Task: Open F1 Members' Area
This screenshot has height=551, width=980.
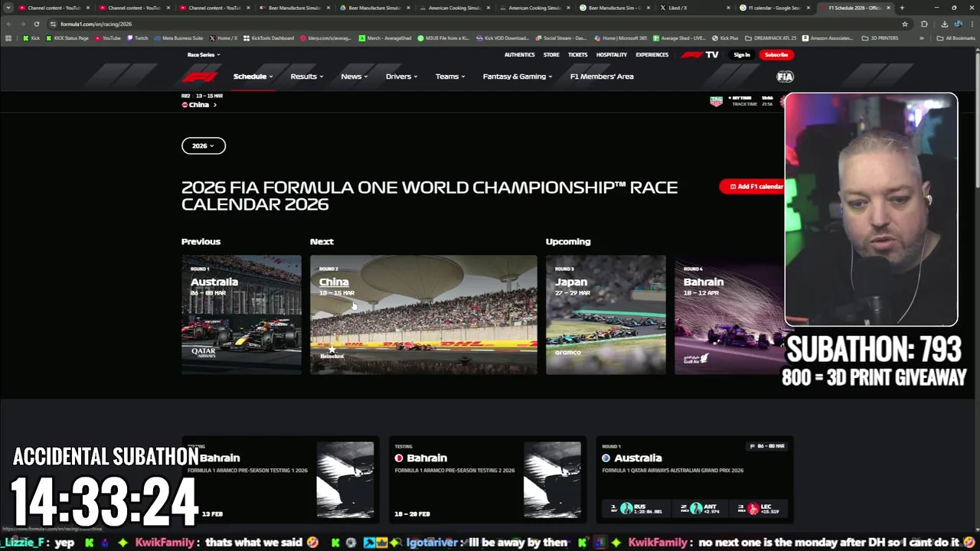Action: (602, 77)
